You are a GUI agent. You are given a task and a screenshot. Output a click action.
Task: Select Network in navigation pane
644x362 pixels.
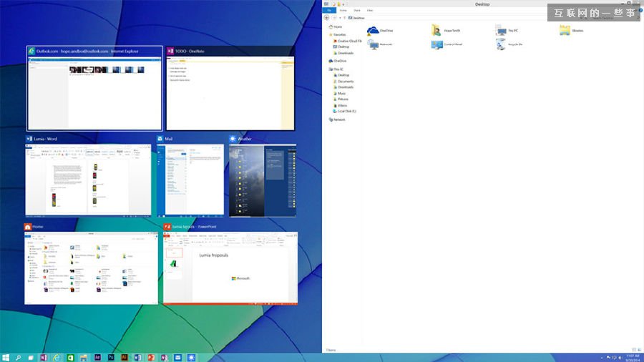(x=337, y=119)
